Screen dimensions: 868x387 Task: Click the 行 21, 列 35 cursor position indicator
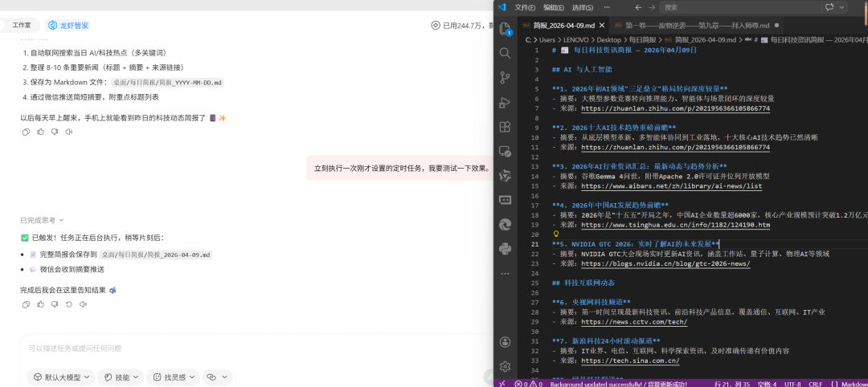[732, 384]
